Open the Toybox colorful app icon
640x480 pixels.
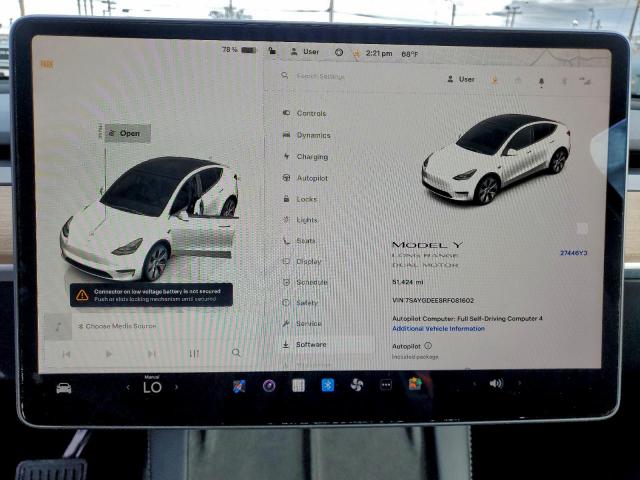pyautogui.click(x=415, y=384)
